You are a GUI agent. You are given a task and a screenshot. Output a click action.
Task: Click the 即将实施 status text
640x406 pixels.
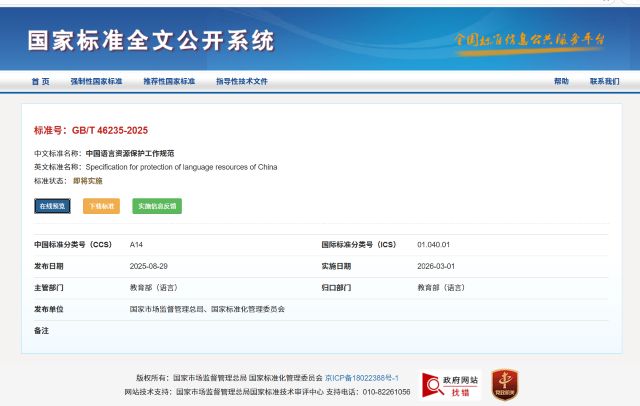tap(87, 181)
